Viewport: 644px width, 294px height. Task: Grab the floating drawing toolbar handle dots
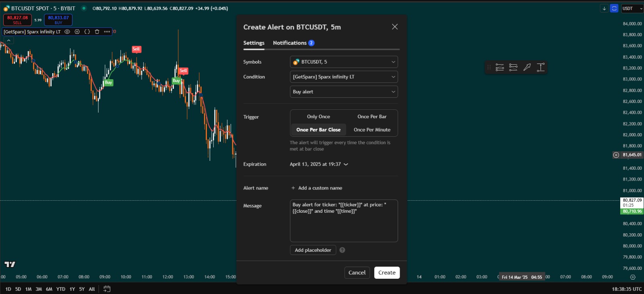pos(489,67)
